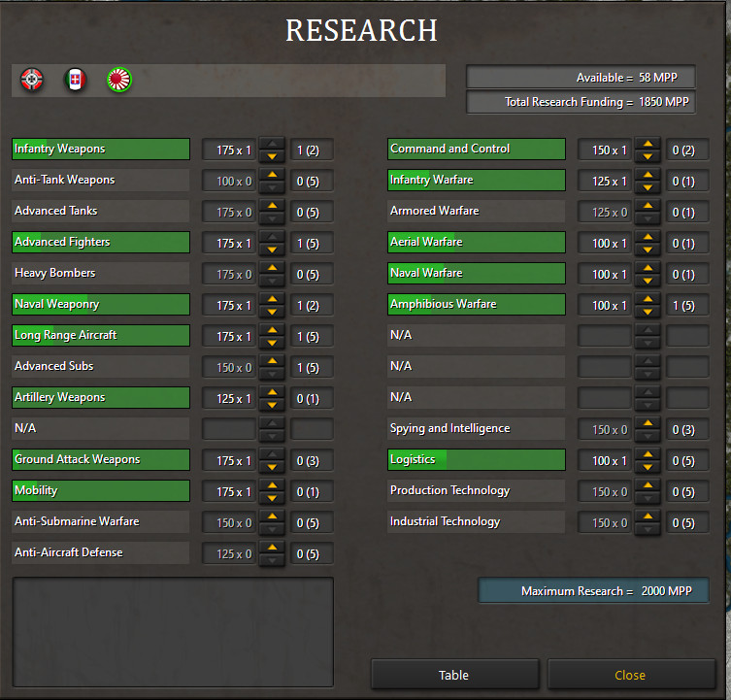
Task: Decrease Mobility research investment
Action: pyautogui.click(x=272, y=498)
